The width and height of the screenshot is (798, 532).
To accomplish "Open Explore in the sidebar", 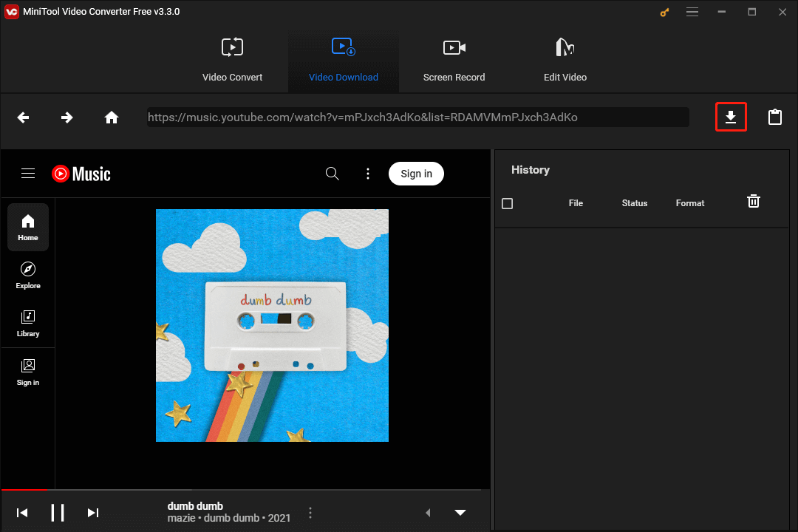I will click(28, 276).
